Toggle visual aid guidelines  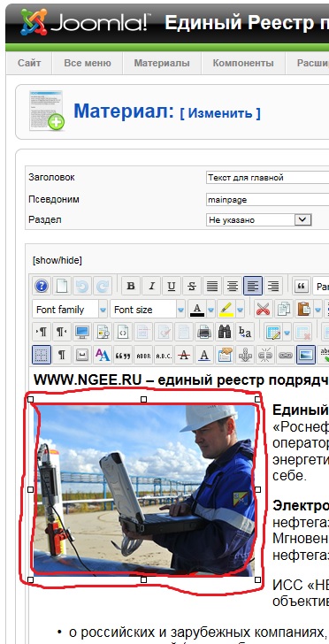tap(42, 355)
